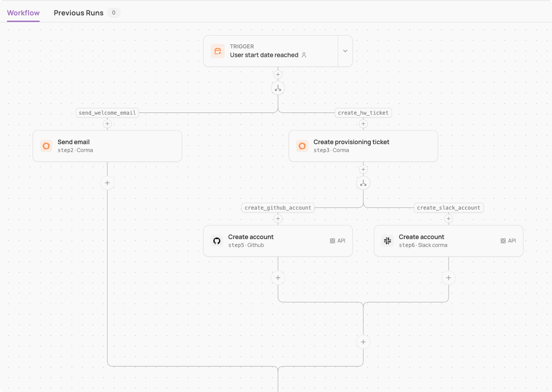This screenshot has height=392, width=552.
Task: Add step under create_github_account label
Action: point(278,219)
